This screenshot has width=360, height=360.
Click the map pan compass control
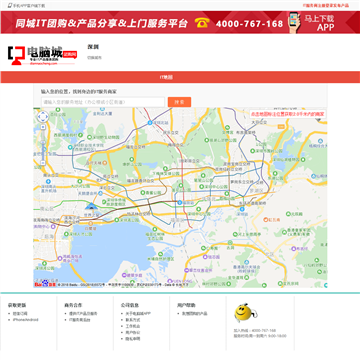[43, 117]
